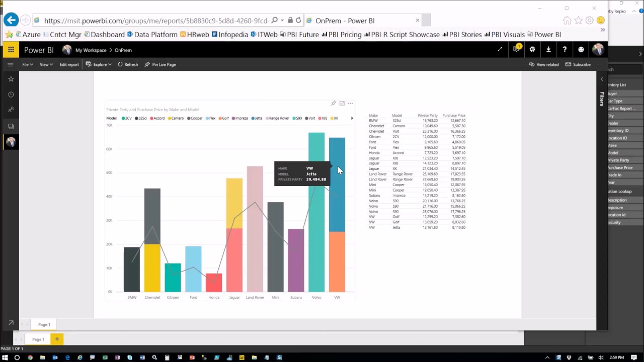Click Camaro legend yellow marker
The height and width of the screenshot is (362, 644).
[170, 118]
